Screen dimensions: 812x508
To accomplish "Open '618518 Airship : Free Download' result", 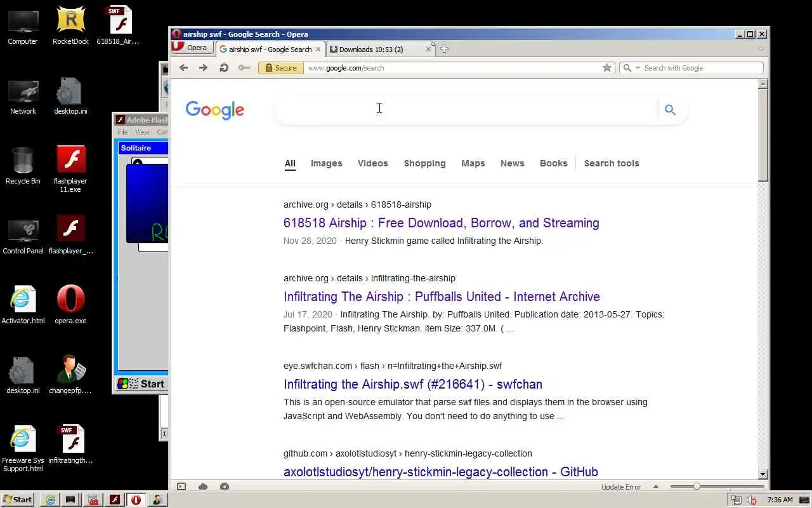I will coord(442,223).
